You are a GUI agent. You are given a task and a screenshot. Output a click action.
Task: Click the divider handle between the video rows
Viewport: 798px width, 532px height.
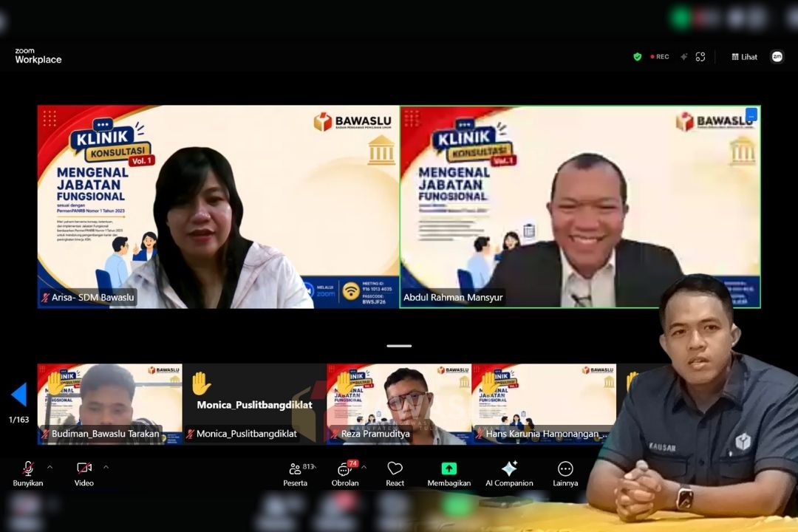(399, 346)
